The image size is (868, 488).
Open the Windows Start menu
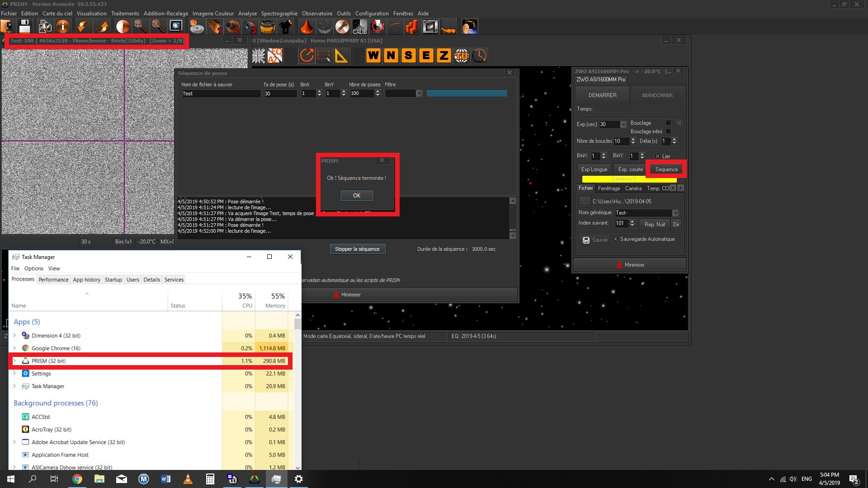point(11,479)
